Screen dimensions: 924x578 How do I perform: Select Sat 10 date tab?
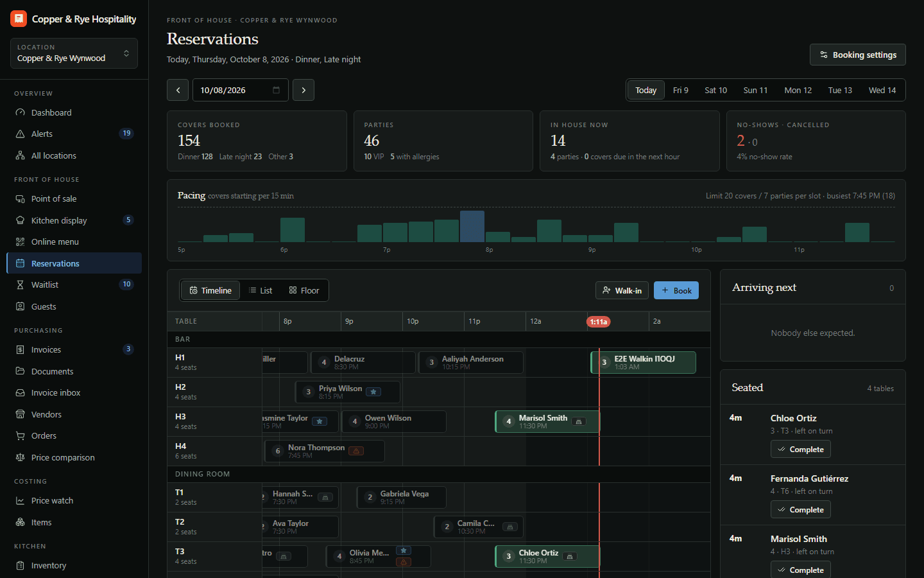(716, 90)
